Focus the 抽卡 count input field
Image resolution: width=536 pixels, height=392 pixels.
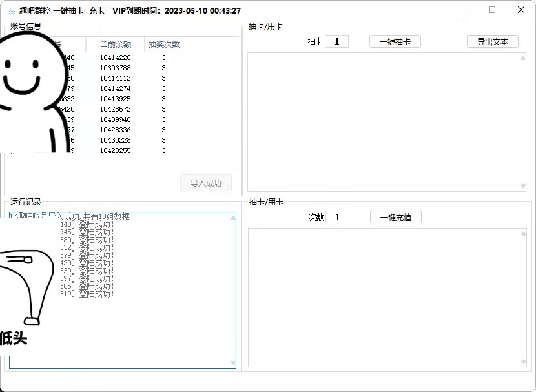click(x=336, y=41)
